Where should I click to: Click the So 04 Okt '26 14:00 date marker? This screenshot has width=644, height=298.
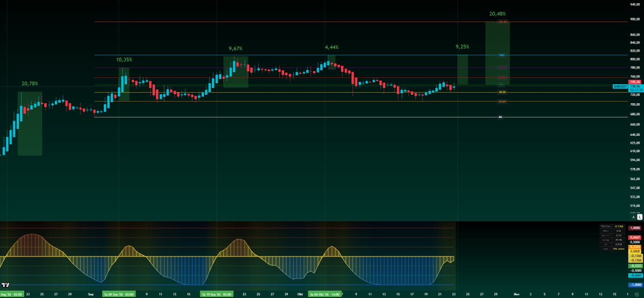pyautogui.click(x=324, y=294)
